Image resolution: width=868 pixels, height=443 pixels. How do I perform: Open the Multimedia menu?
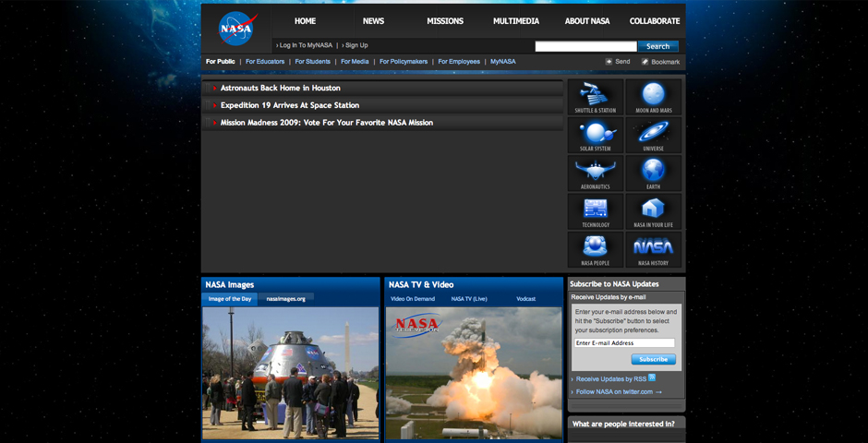pos(516,21)
